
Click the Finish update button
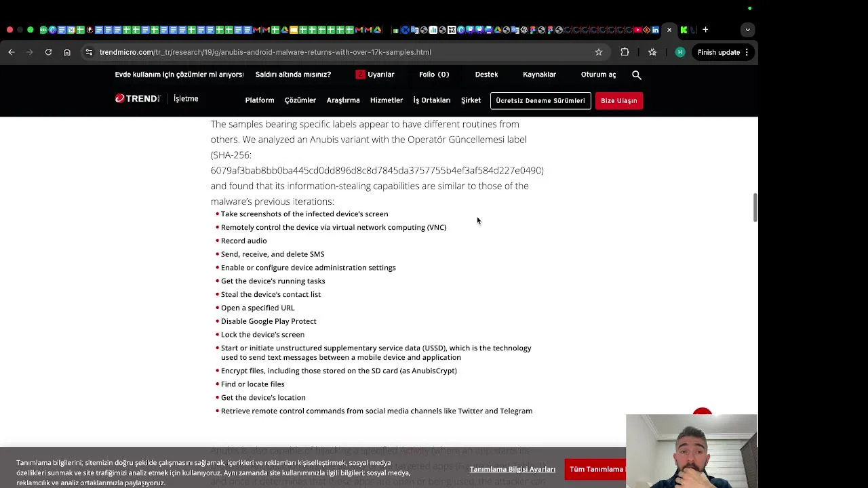pyautogui.click(x=723, y=52)
